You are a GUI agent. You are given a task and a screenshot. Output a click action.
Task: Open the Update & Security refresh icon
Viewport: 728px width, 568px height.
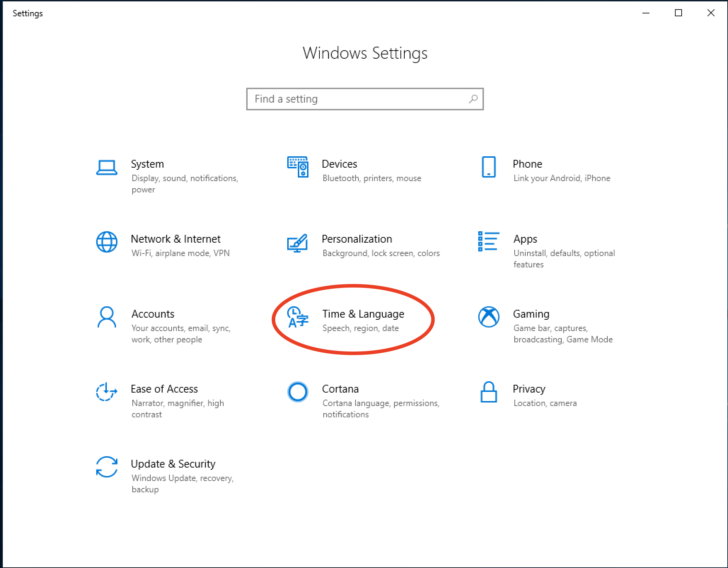pos(106,467)
